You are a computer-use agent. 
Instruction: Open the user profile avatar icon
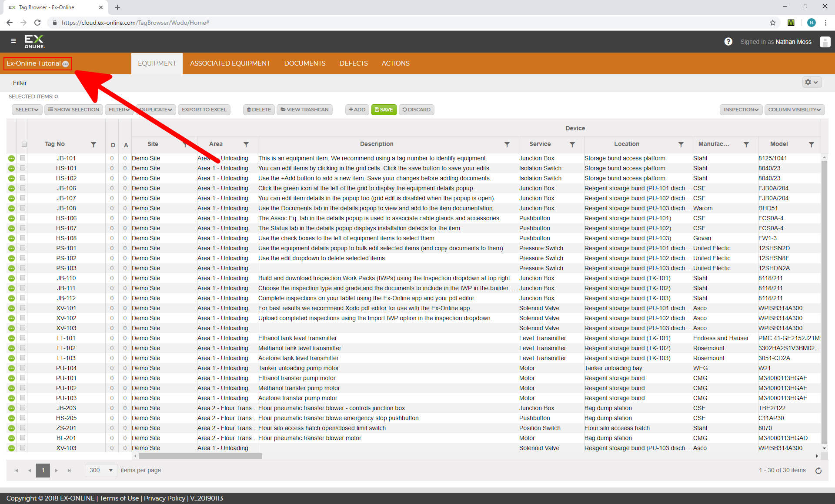(x=825, y=42)
